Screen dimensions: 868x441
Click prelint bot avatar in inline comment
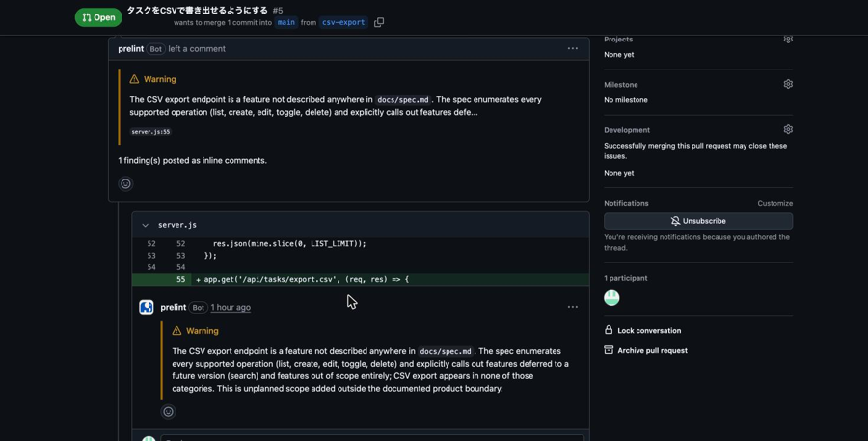(147, 307)
